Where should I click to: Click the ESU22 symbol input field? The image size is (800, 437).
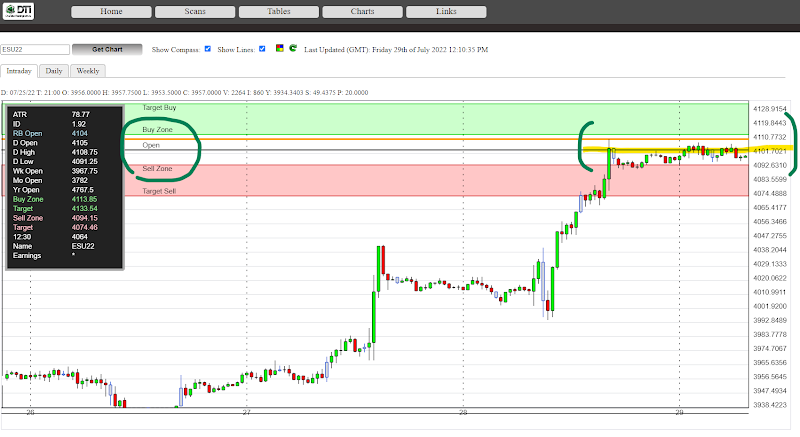35,49
